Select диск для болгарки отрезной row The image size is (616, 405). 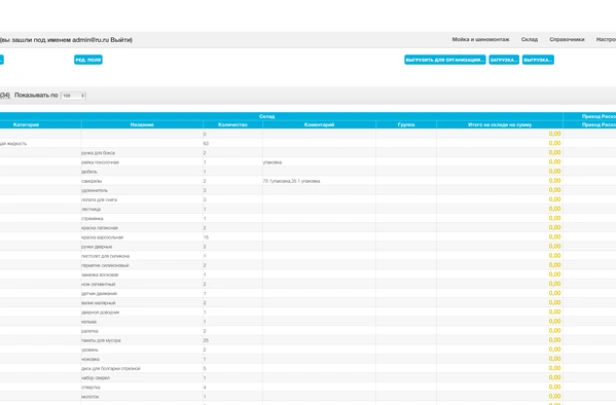[110, 368]
